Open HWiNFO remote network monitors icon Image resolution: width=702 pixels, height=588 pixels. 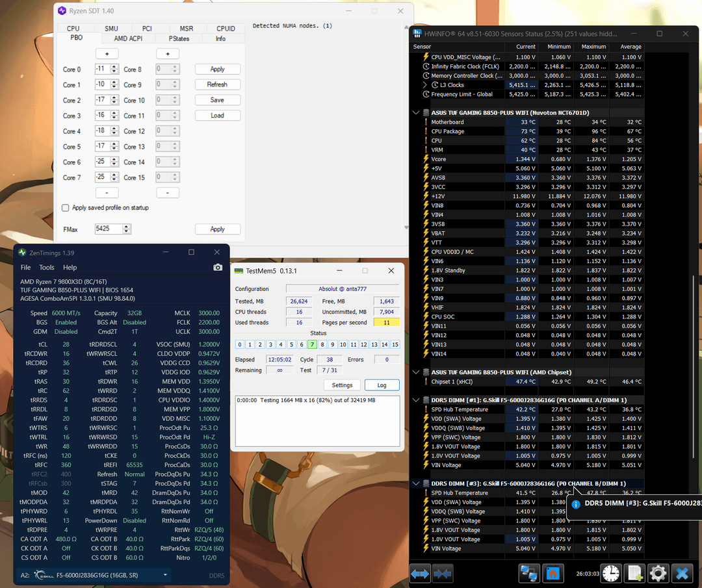tap(528, 573)
